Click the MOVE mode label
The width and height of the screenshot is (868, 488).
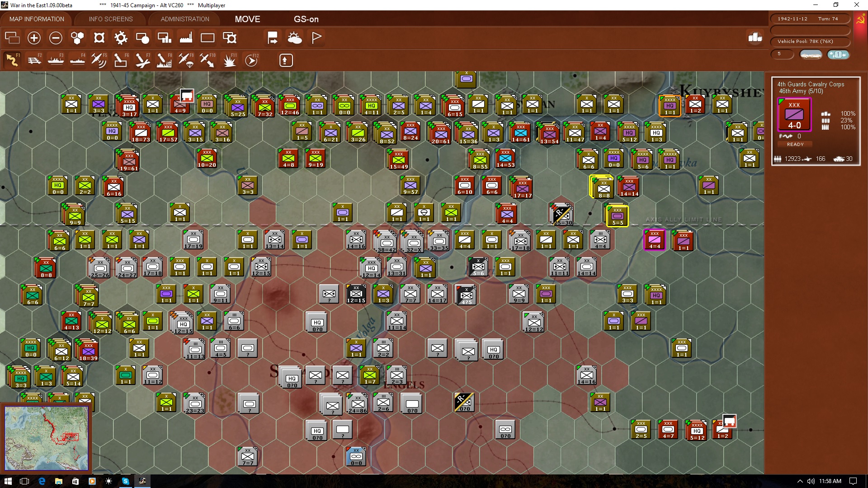pyautogui.click(x=247, y=19)
